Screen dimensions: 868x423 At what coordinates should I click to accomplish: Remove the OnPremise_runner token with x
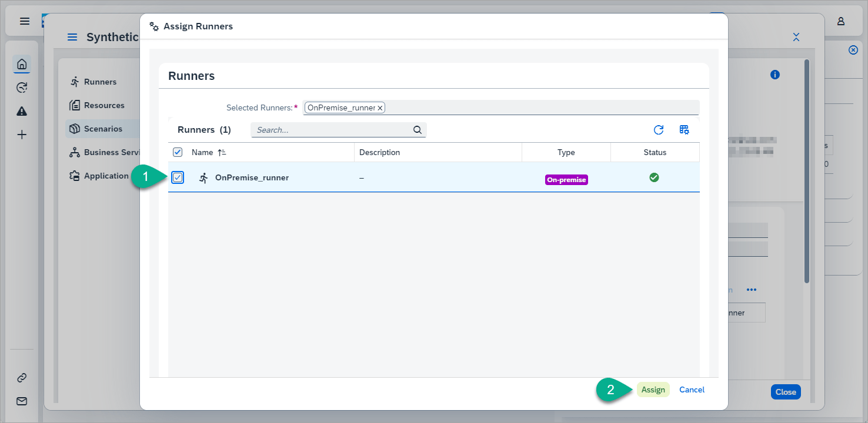click(x=380, y=108)
